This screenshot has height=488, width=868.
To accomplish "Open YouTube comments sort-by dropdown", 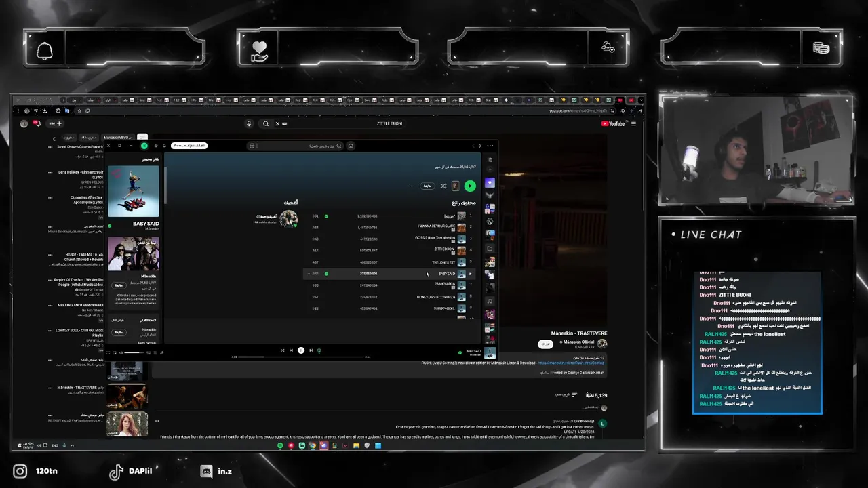I will click(566, 394).
